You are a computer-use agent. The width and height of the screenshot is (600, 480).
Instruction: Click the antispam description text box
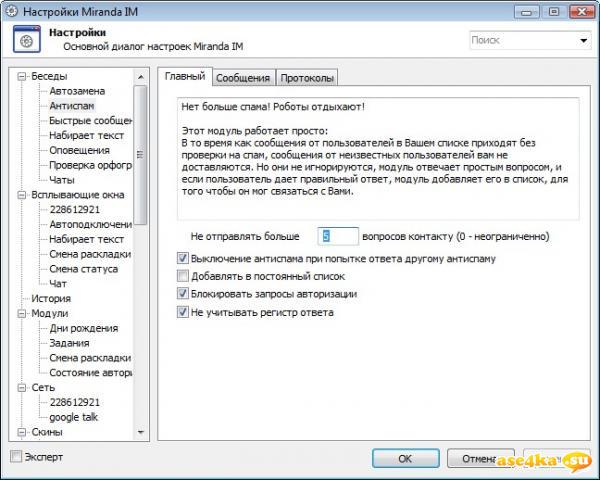(378, 158)
